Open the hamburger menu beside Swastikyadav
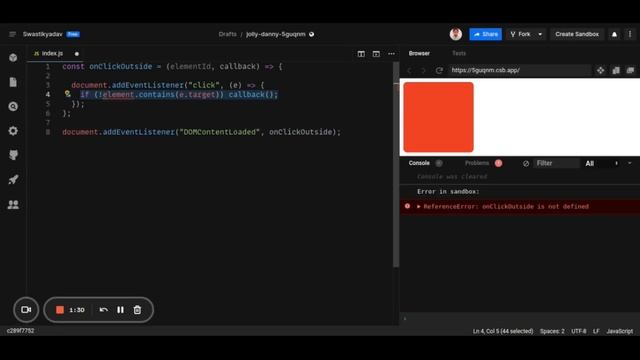The image size is (640, 360). [x=12, y=34]
